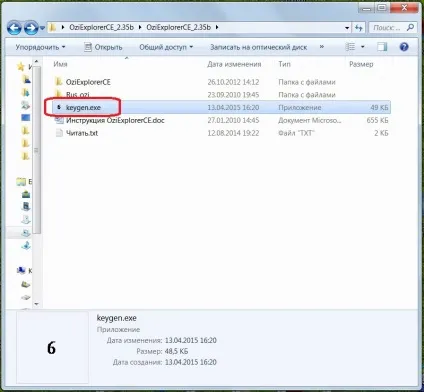This screenshot has height=392, width=424.
Task: Focus the search input field
Action: coord(387,28)
